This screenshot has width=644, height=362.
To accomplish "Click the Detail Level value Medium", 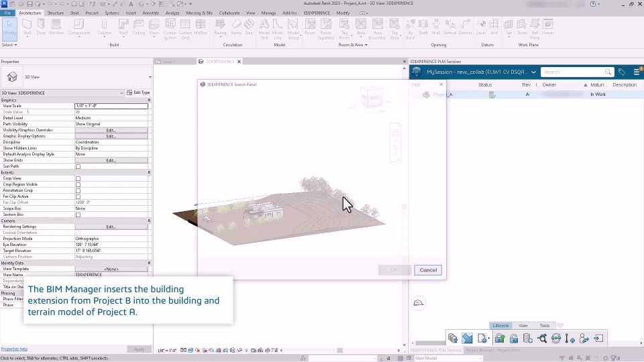I will tap(111, 118).
